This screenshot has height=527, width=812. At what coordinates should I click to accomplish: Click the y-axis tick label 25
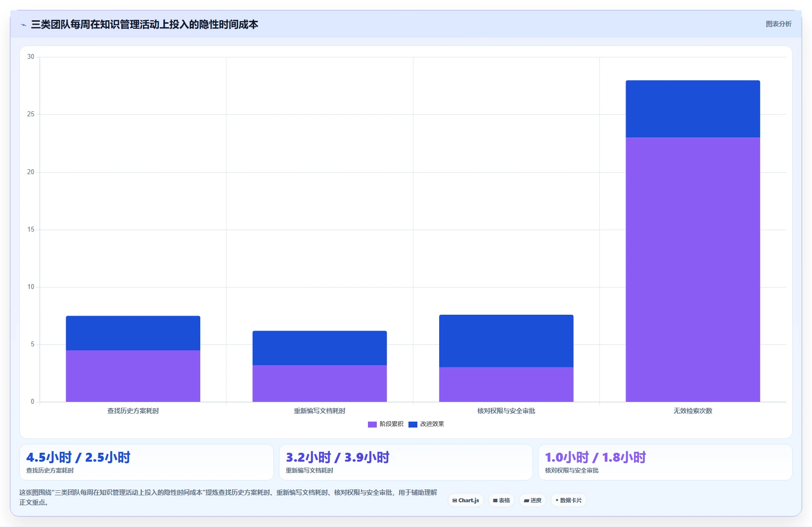point(31,114)
